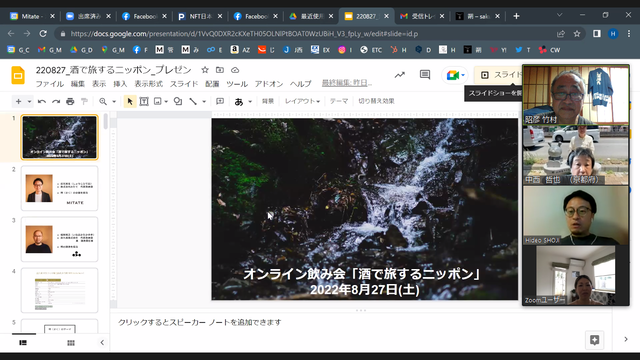Switch to grid view icon

pos(71,343)
